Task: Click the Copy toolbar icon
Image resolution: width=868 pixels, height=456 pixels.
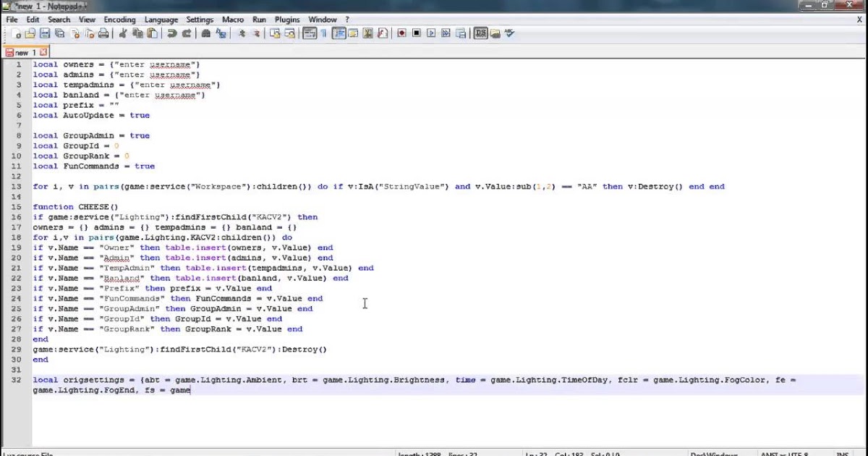Action: [x=138, y=33]
